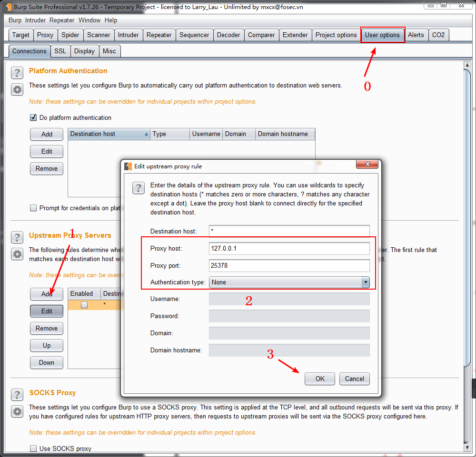Open the Platform Authentication gear options

(17, 89)
